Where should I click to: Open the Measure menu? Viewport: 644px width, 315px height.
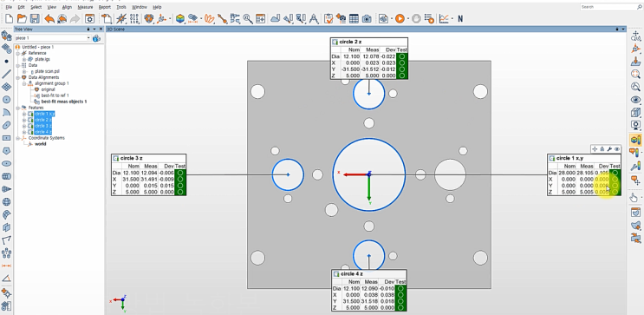click(x=85, y=7)
